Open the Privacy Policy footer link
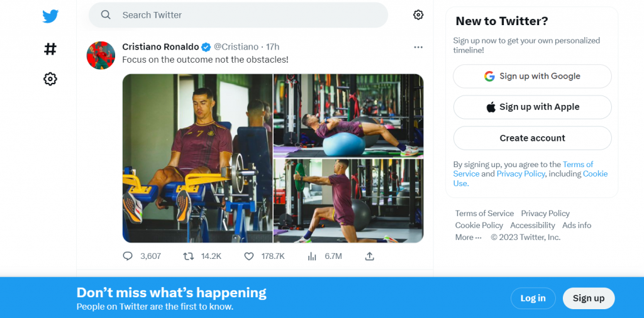The height and width of the screenshot is (318, 644). tap(545, 213)
